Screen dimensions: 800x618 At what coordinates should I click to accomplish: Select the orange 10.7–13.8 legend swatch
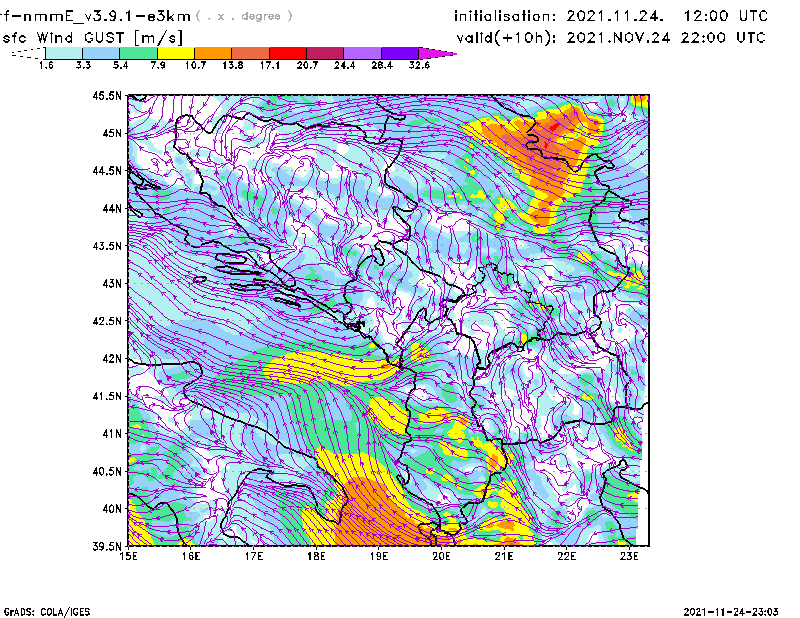(213, 53)
